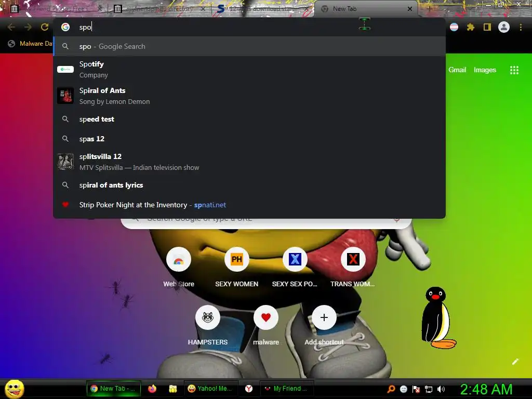
Task: Open Strip Poker Night spnati.net suggestion
Action: click(x=249, y=205)
